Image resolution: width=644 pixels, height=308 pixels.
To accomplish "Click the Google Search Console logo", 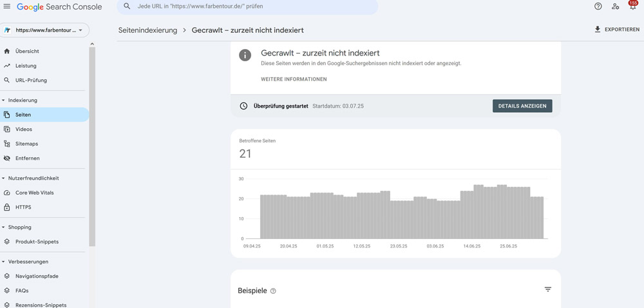I will pyautogui.click(x=59, y=7).
